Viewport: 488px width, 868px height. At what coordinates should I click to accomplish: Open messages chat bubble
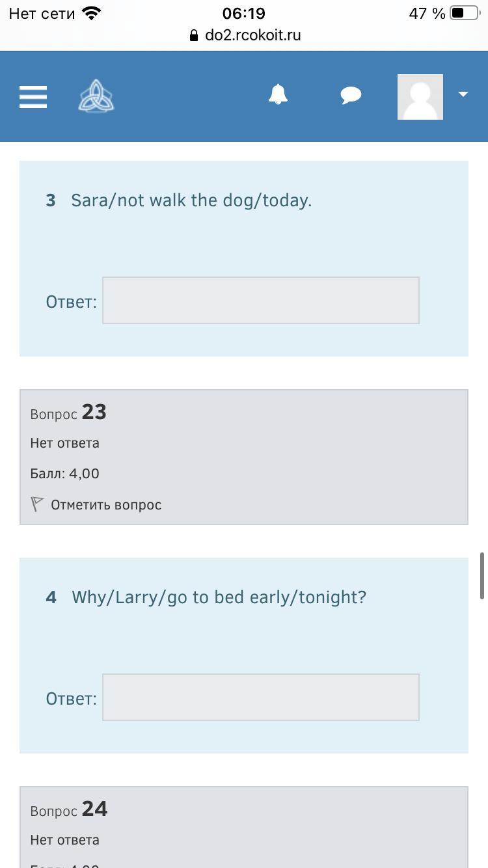point(351,96)
